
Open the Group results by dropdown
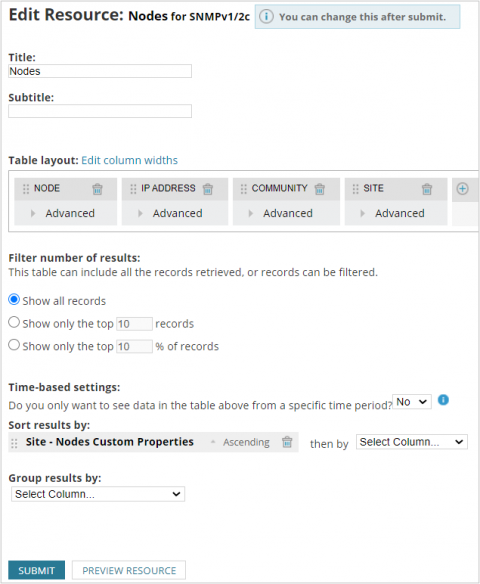pos(98,494)
